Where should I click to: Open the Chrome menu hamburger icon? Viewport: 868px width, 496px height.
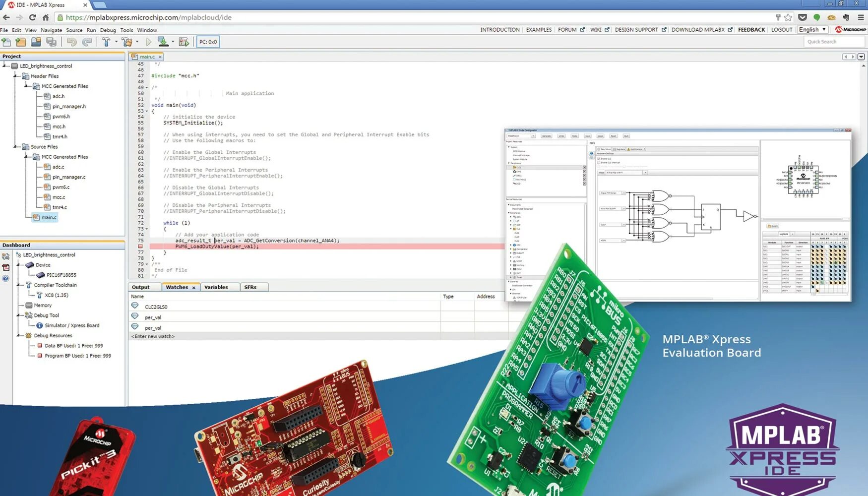[x=861, y=17]
